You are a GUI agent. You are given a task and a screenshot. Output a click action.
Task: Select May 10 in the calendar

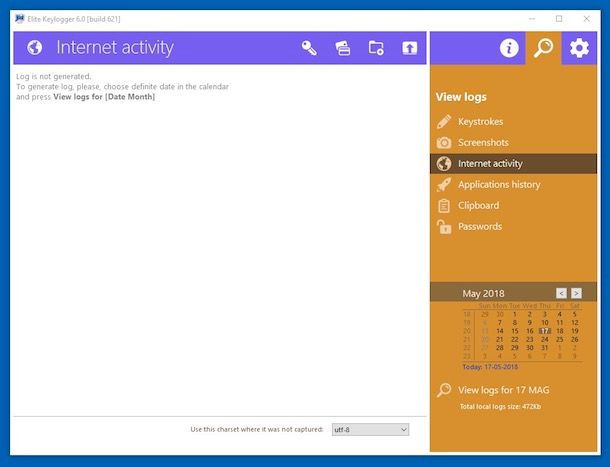(545, 323)
